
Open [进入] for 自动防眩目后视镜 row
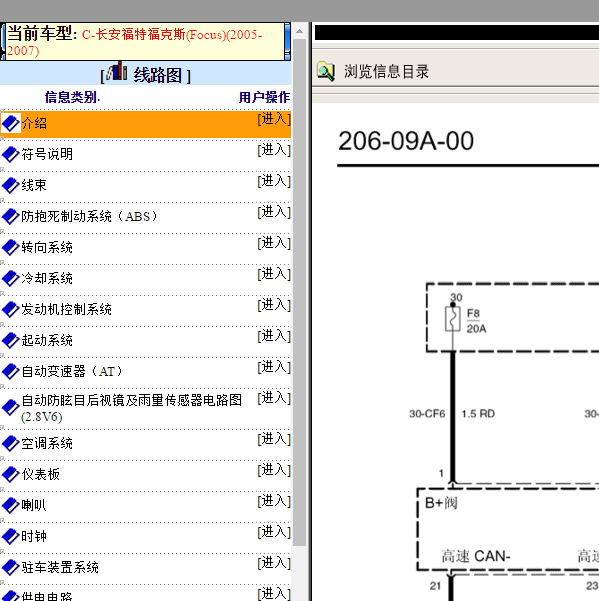click(274, 398)
